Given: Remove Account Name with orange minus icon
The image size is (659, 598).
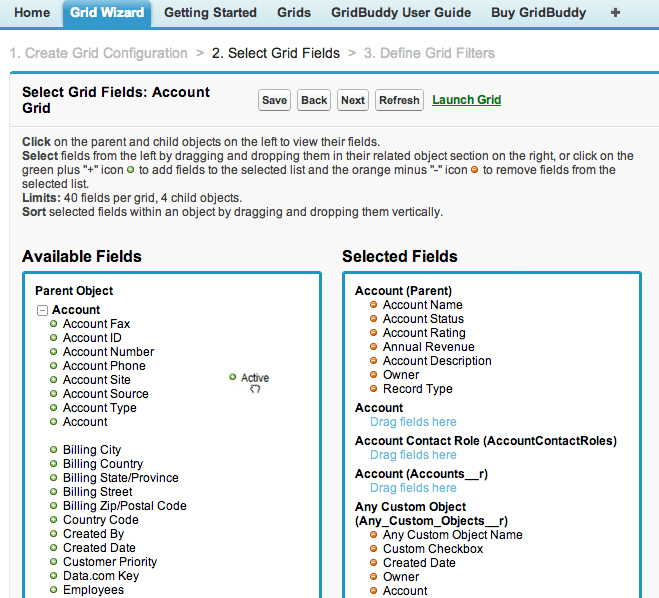Looking at the screenshot, I should click(374, 305).
